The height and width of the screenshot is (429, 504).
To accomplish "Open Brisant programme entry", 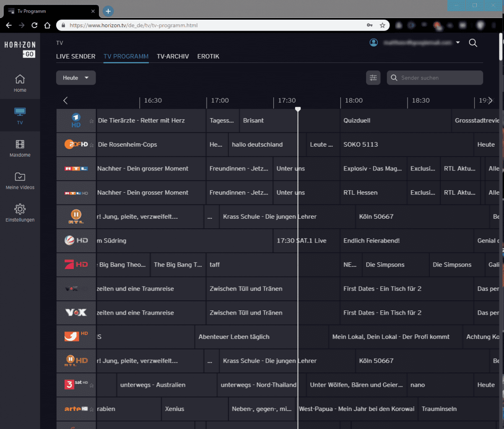I will pyautogui.click(x=289, y=120).
